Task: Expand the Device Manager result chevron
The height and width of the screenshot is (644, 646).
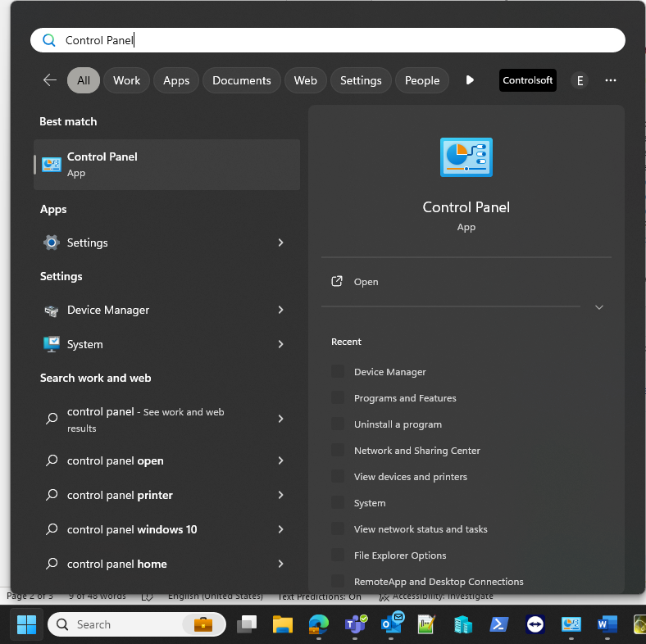Action: click(281, 310)
